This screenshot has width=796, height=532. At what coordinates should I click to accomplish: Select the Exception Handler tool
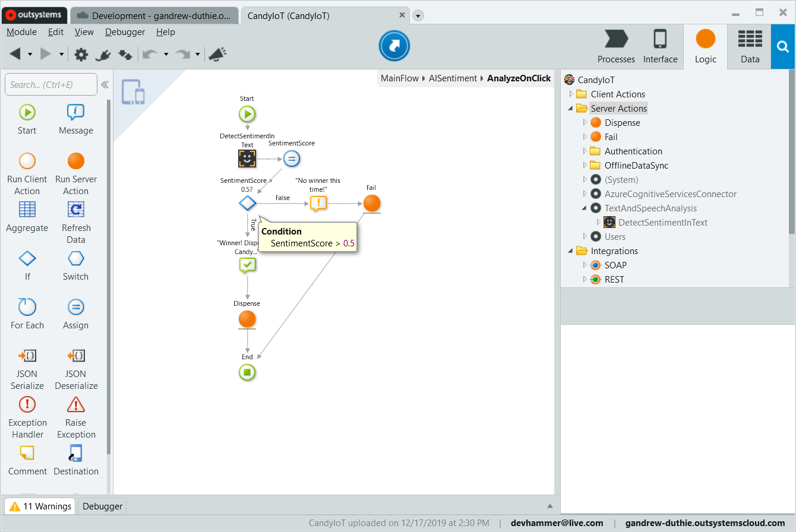click(27, 417)
